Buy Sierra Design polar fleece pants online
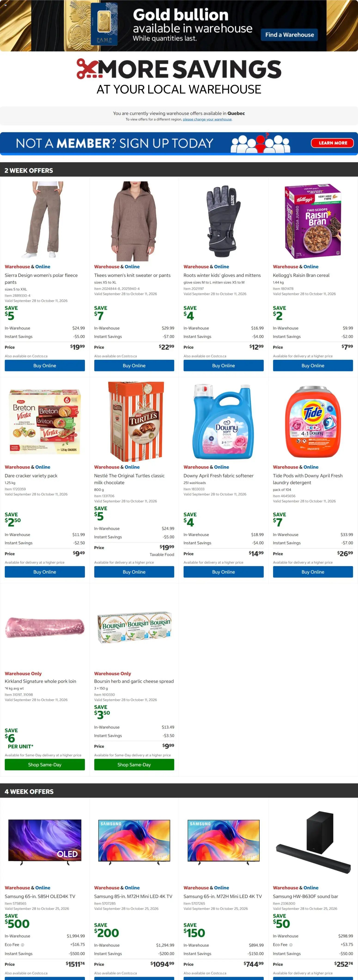The image size is (358, 980). point(45,366)
